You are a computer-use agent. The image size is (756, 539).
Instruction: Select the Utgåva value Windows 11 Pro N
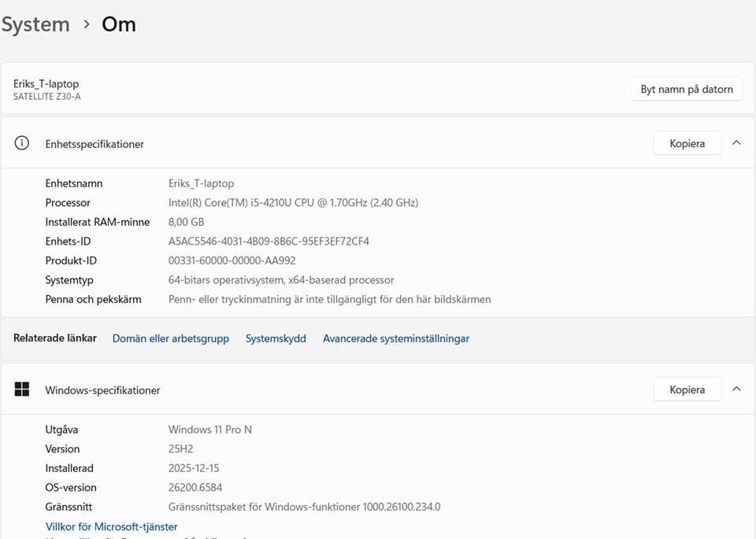coord(209,430)
